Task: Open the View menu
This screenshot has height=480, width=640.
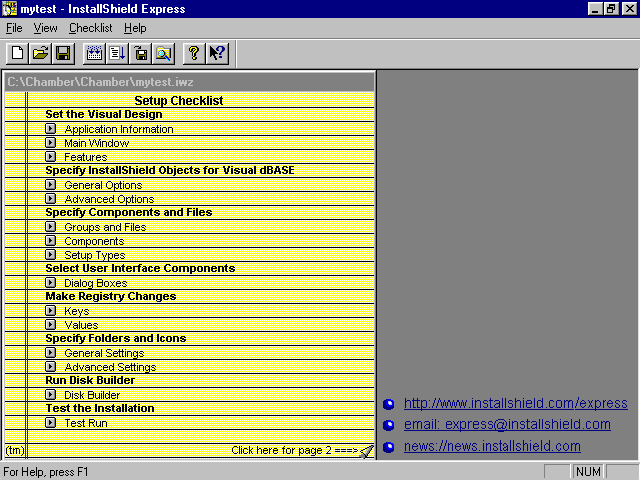Action: coord(45,28)
